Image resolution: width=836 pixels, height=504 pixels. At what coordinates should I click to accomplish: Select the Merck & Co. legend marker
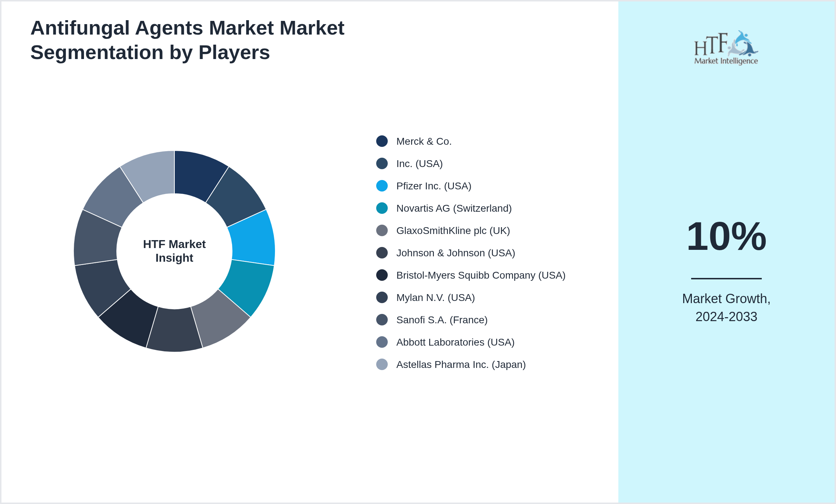pyautogui.click(x=381, y=141)
